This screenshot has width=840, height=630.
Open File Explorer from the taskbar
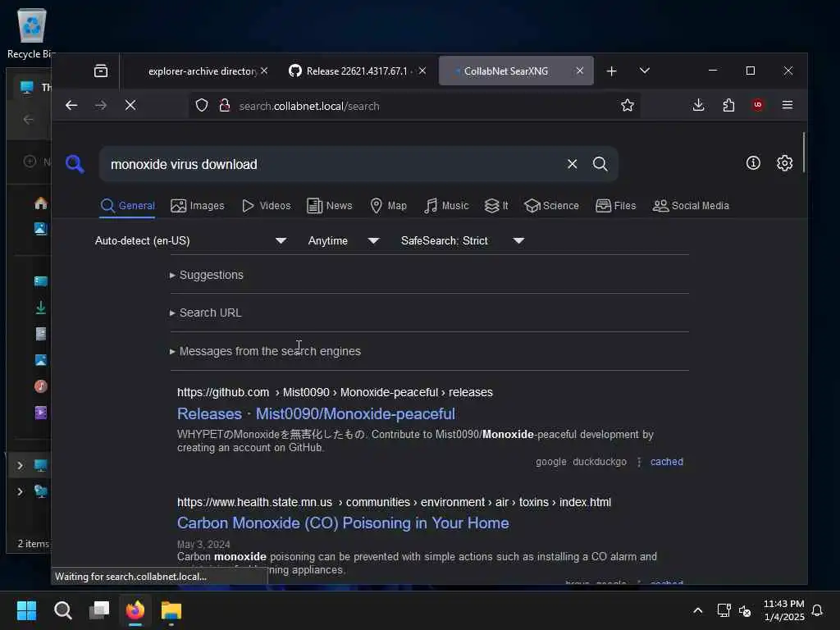171,610
